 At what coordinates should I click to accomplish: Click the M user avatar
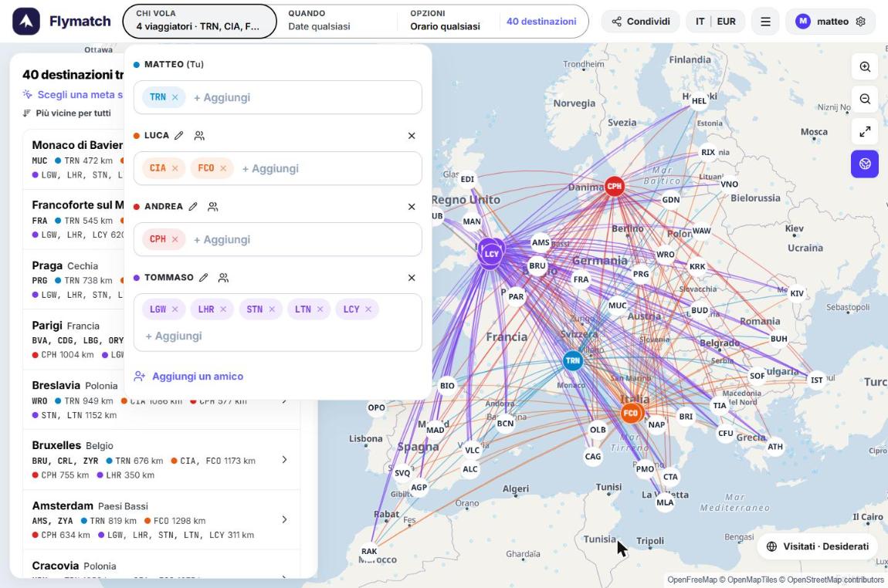point(802,22)
